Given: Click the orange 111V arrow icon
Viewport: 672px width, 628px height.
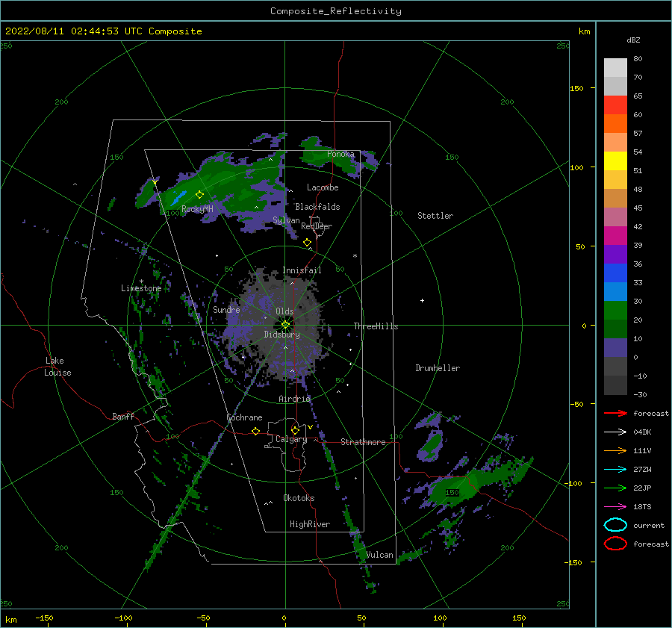Looking at the screenshot, I should click(x=615, y=450).
